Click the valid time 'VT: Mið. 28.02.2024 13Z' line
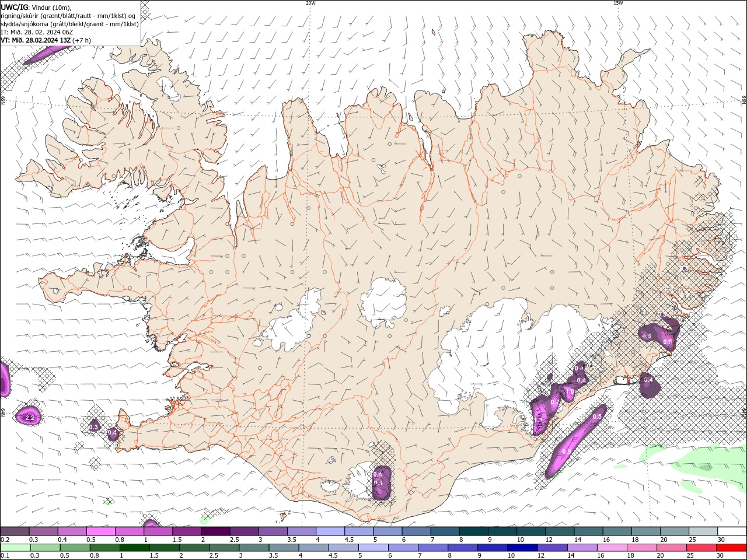The width and height of the screenshot is (747, 560). [x=36, y=40]
